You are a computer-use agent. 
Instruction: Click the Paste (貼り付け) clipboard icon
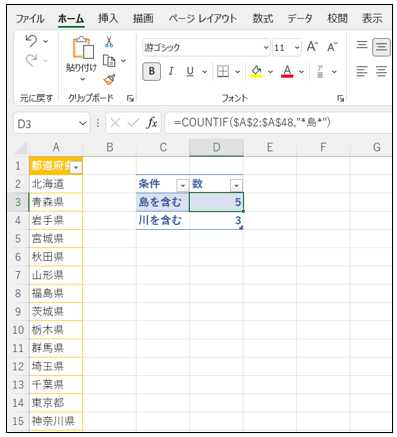[x=83, y=47]
